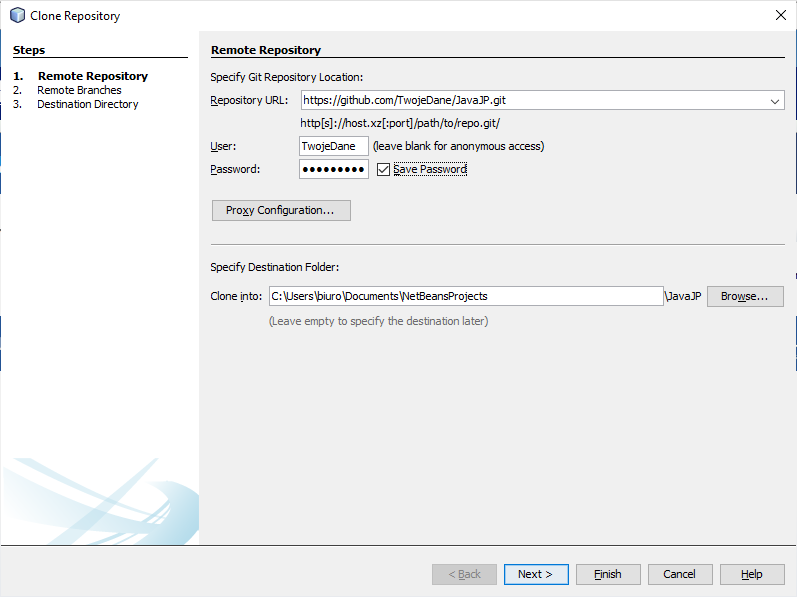
Task: Click the Finish button
Action: pyautogui.click(x=608, y=574)
